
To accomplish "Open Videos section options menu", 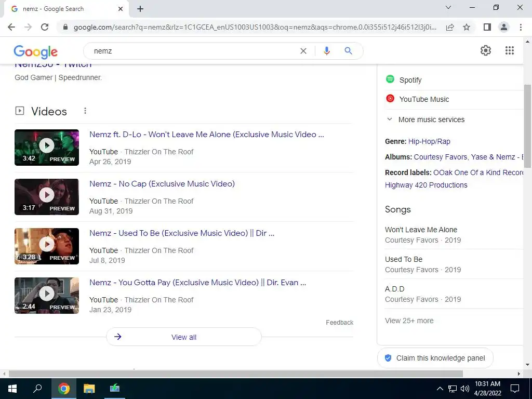I will click(x=85, y=111).
